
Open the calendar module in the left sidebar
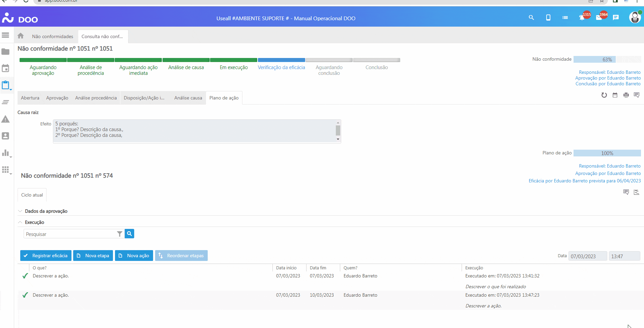(x=5, y=68)
